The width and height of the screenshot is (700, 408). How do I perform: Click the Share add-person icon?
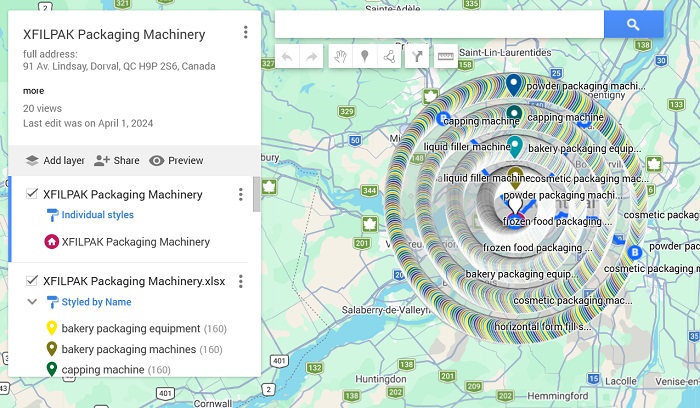pos(102,160)
